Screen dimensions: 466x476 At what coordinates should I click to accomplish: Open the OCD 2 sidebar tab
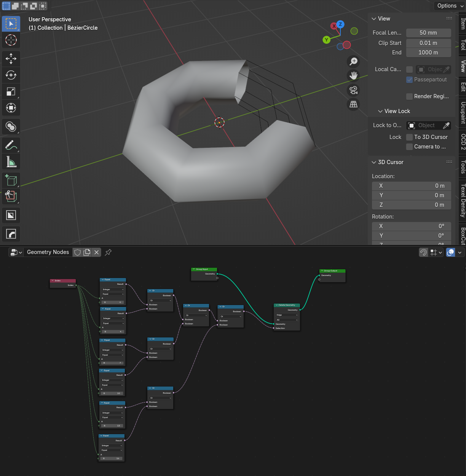tap(463, 142)
